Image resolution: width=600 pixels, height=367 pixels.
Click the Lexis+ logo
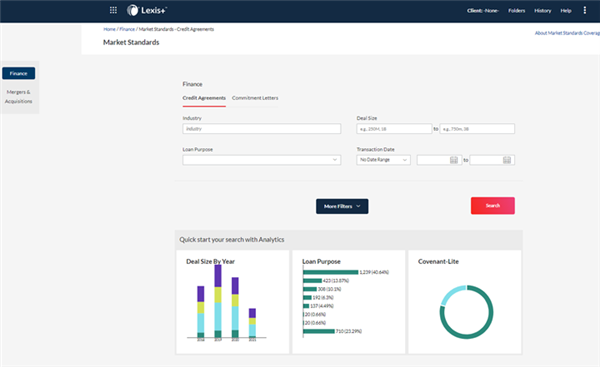click(x=147, y=10)
